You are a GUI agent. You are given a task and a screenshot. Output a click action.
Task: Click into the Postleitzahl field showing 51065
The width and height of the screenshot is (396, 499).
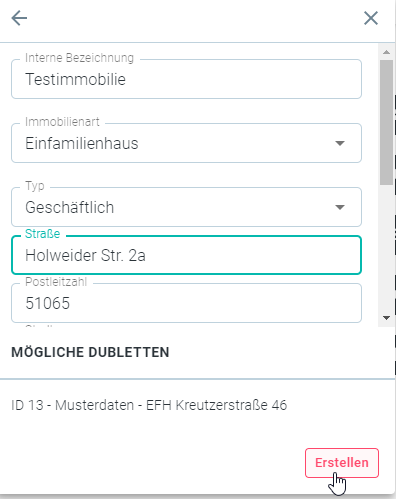[x=186, y=303]
